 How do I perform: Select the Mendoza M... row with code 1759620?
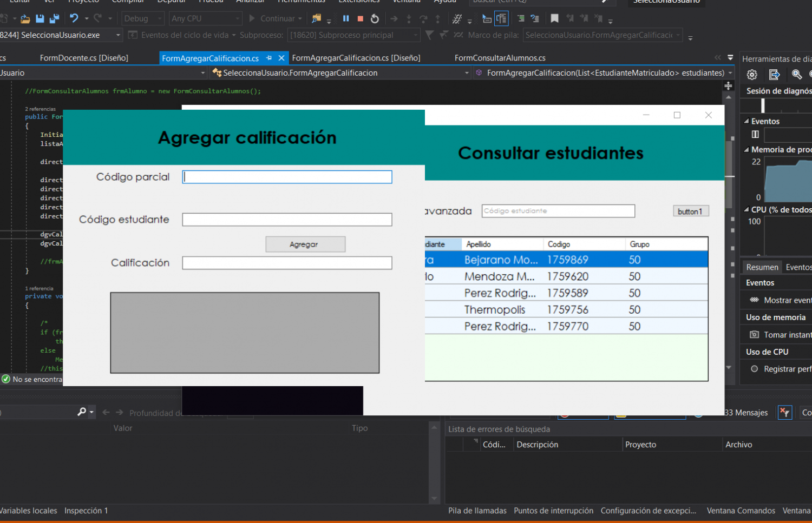[x=566, y=276]
